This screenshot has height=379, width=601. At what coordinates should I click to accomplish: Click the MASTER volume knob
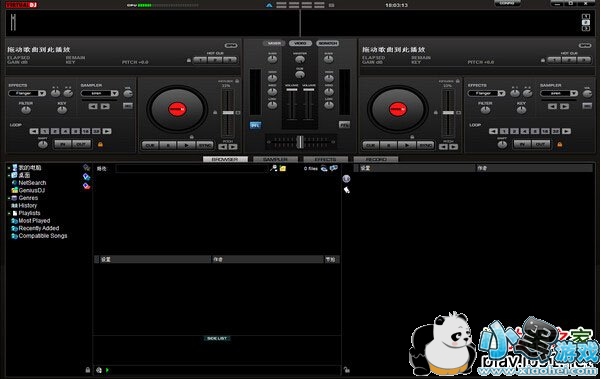[300, 60]
